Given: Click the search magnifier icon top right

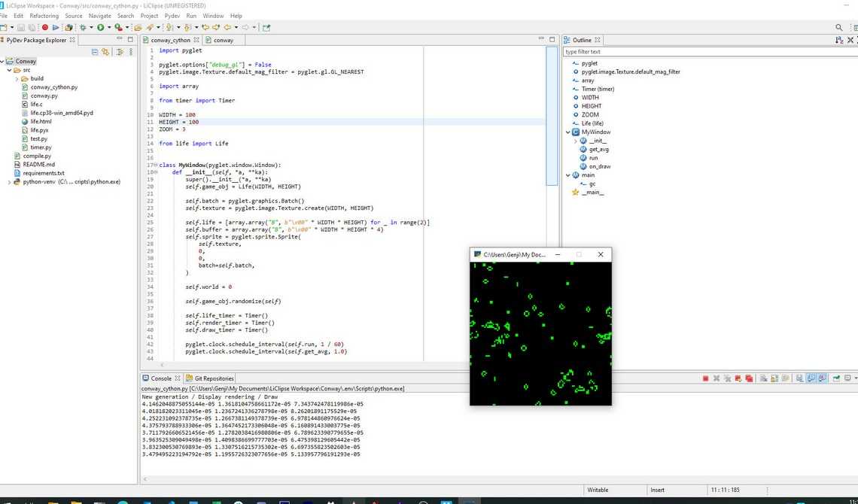Looking at the screenshot, I should (839, 28).
